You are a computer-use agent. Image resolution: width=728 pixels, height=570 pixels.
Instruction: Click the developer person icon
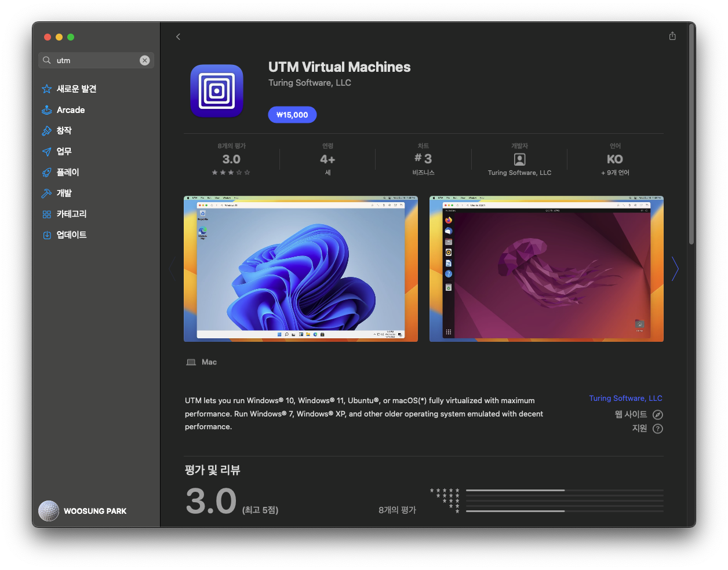[x=520, y=159]
